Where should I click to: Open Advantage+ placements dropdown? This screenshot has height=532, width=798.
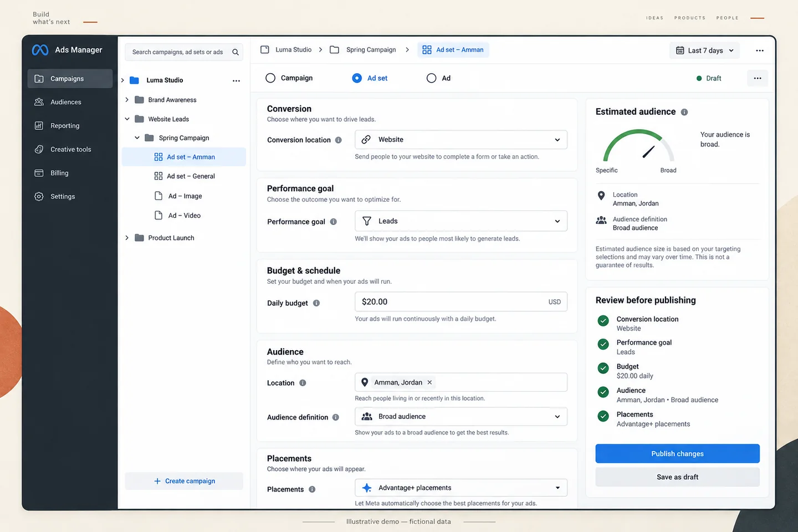(x=461, y=488)
